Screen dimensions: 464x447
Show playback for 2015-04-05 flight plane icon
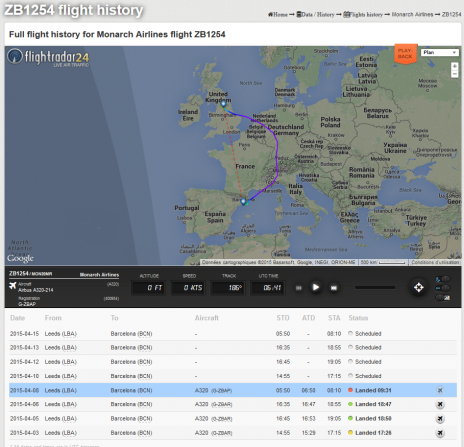pos(440,419)
